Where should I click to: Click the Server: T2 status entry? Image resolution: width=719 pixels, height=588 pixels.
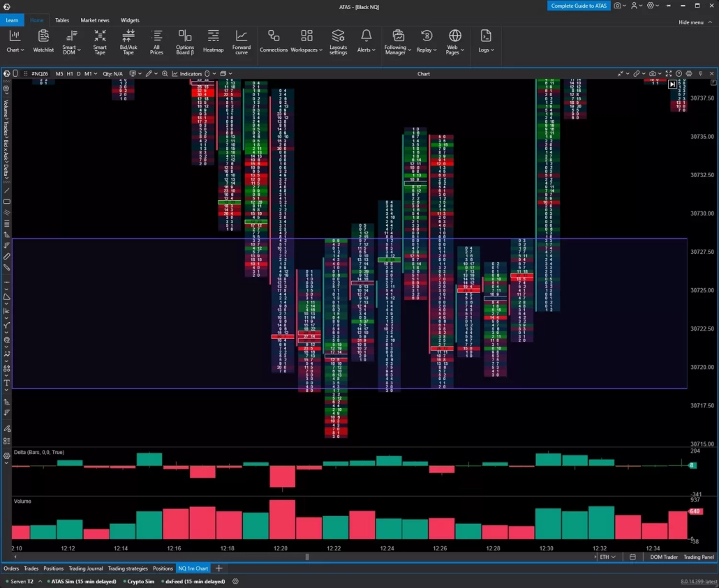pos(22,581)
